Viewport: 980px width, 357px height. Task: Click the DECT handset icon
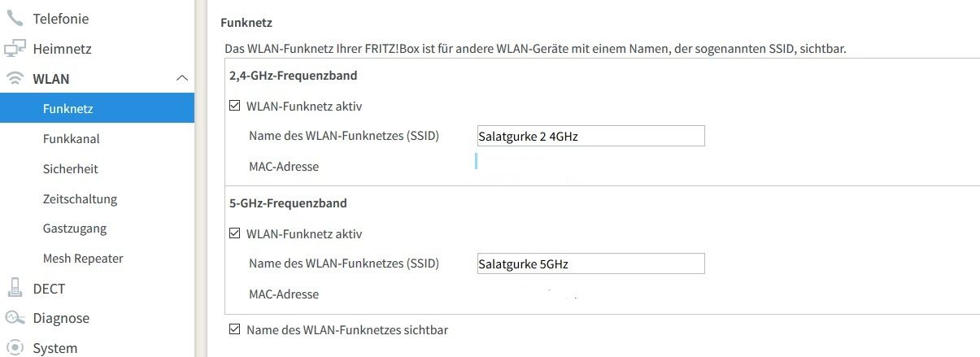(x=15, y=288)
